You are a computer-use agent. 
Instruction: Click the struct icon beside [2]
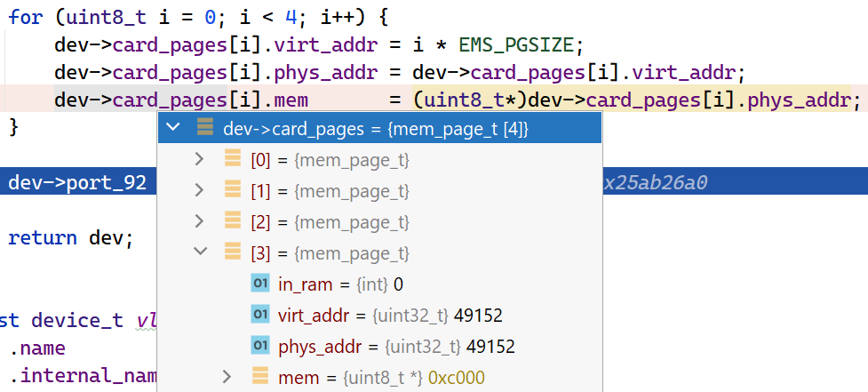233,221
